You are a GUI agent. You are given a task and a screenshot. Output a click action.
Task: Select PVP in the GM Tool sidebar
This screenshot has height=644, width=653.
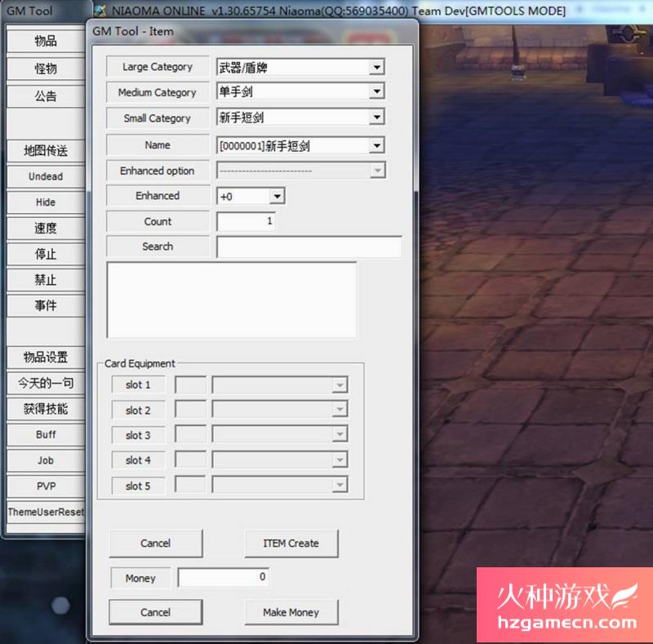pos(45,486)
